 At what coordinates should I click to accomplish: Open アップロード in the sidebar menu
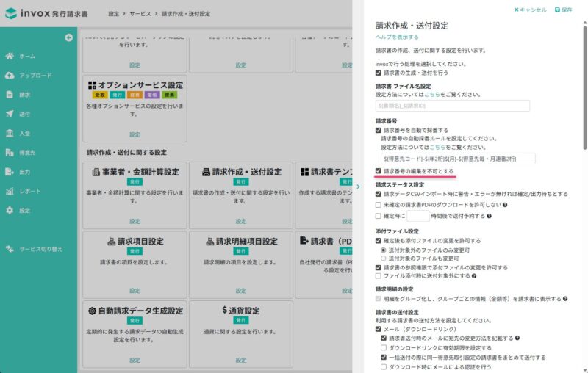[35, 76]
